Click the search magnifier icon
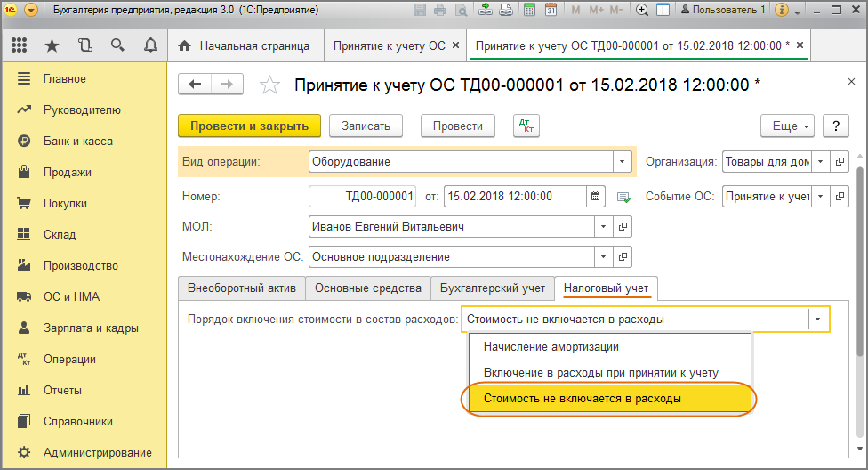 click(x=117, y=45)
